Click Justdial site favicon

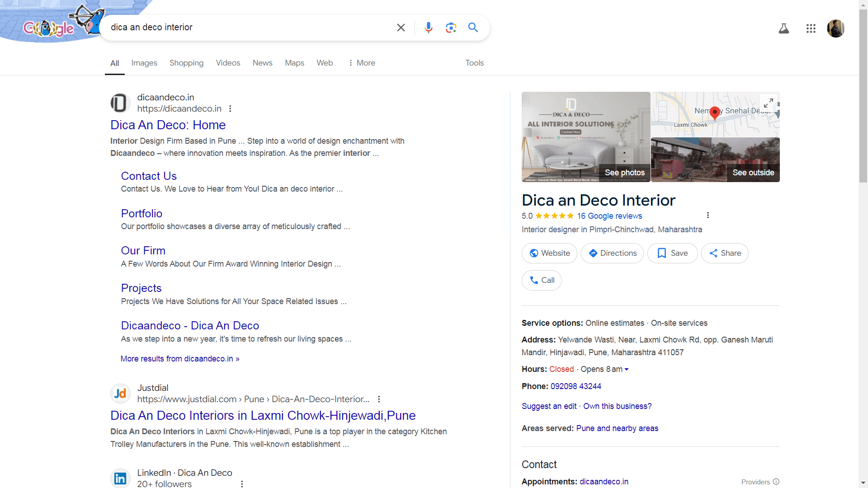click(x=120, y=394)
